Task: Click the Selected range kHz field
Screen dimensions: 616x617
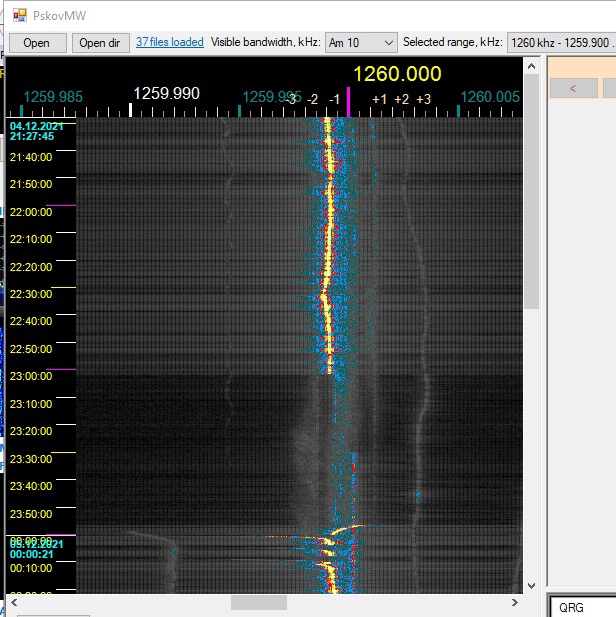Action: [x=561, y=42]
